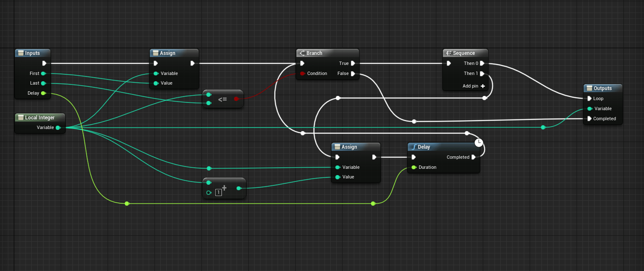Click the Duration input pin on Delay
Screen dimensions: 644x271
tap(415, 167)
